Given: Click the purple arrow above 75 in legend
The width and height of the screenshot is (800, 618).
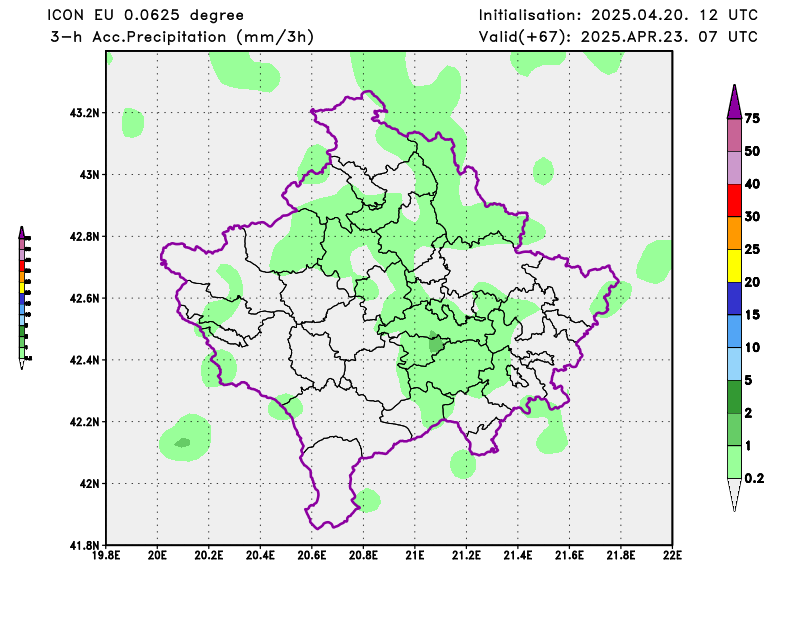Looking at the screenshot, I should 734,102.
